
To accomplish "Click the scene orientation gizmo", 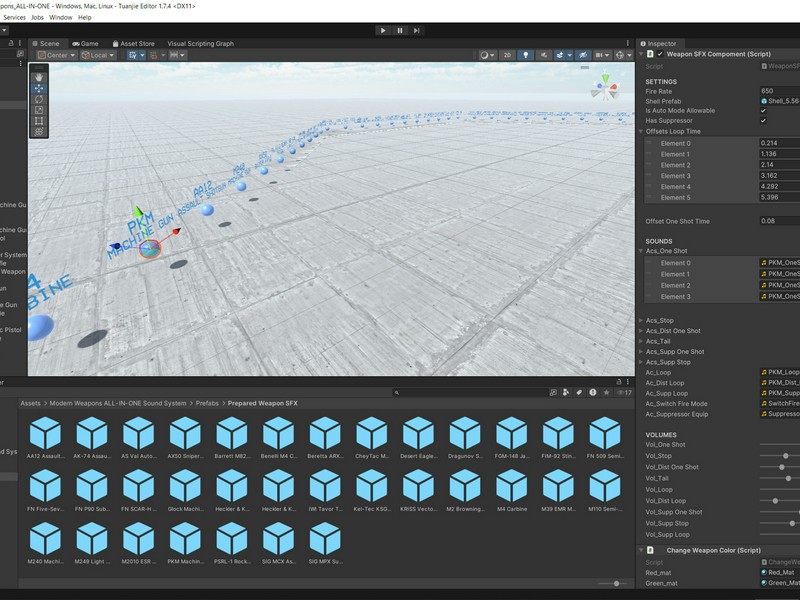I will click(605, 88).
